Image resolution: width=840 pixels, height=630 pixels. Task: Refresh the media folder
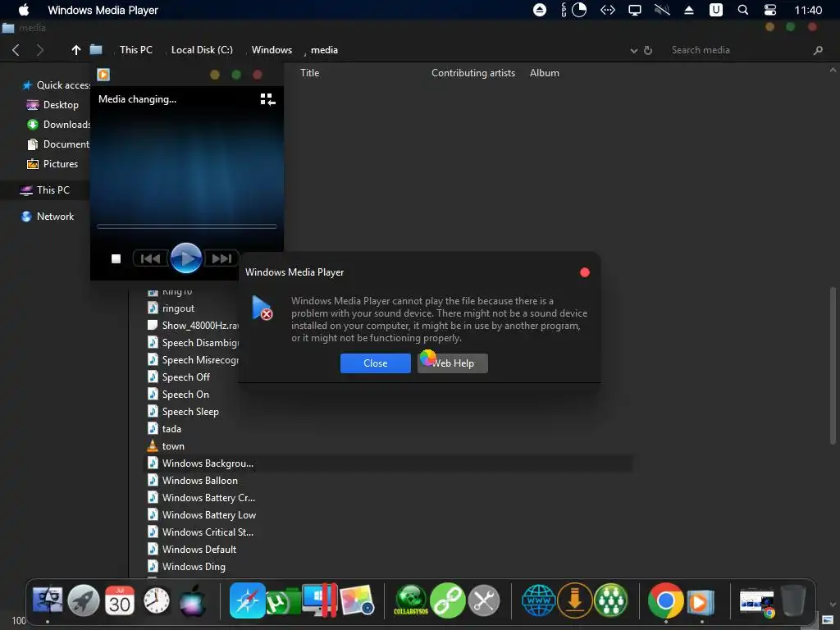(x=648, y=50)
